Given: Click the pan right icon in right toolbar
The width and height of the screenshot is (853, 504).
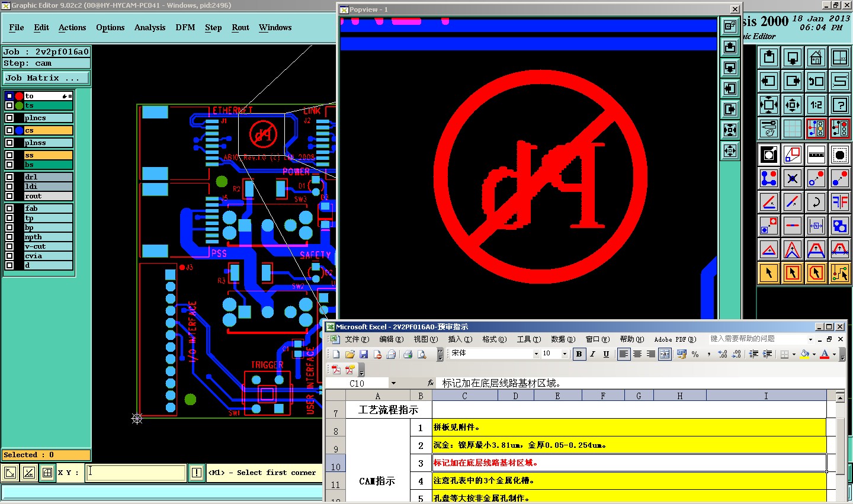Looking at the screenshot, I should (793, 81).
